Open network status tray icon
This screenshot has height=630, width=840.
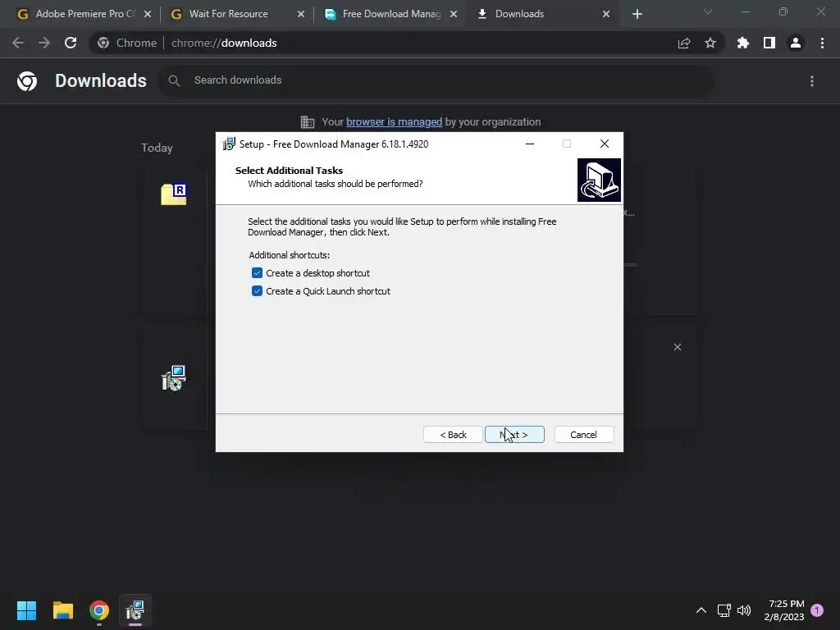click(x=724, y=610)
